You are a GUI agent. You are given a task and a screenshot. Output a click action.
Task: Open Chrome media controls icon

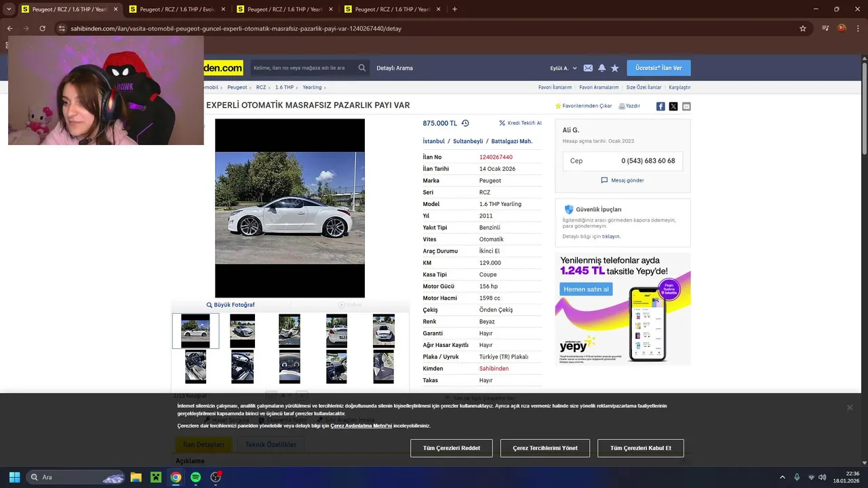(825, 28)
